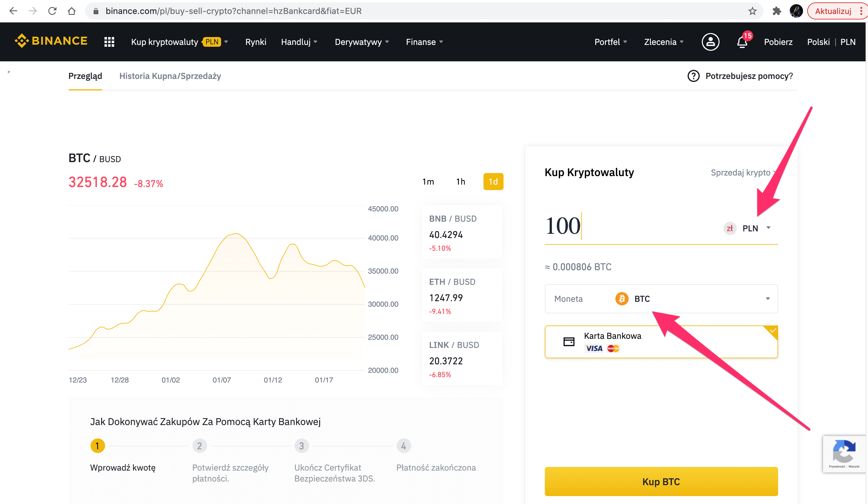
Task: Open the PLN fiat currency dropdown
Action: 747,228
